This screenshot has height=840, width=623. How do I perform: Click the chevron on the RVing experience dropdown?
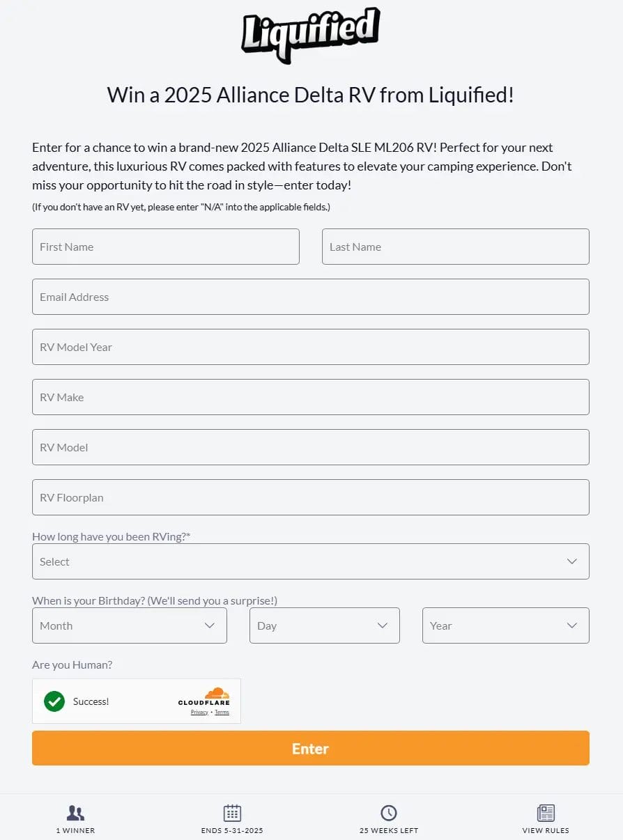572,561
